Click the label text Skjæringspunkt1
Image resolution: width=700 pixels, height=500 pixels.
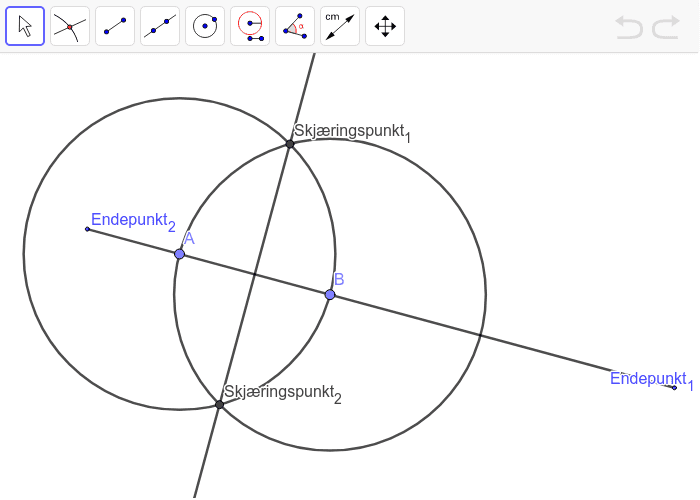pyautogui.click(x=352, y=133)
